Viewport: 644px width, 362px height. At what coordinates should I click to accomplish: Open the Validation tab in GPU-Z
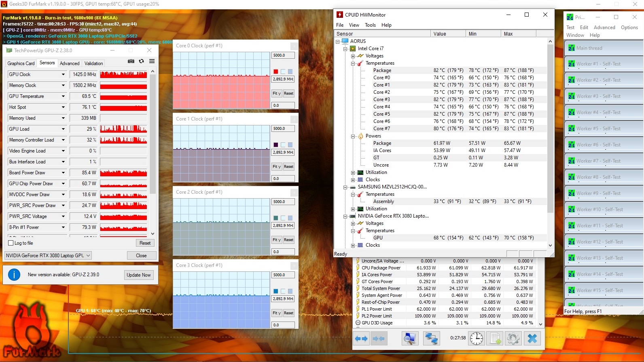tap(94, 64)
